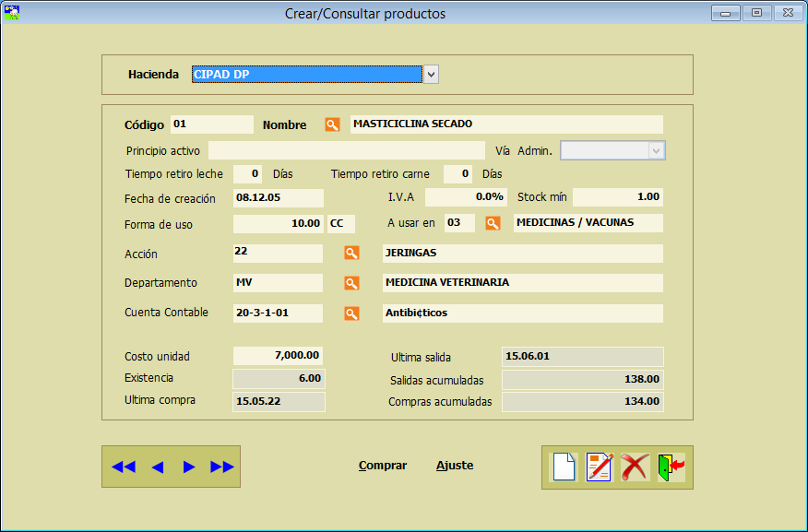Screen dimensions: 808x532
Task: Click the Ajuste link
Action: [455, 466]
